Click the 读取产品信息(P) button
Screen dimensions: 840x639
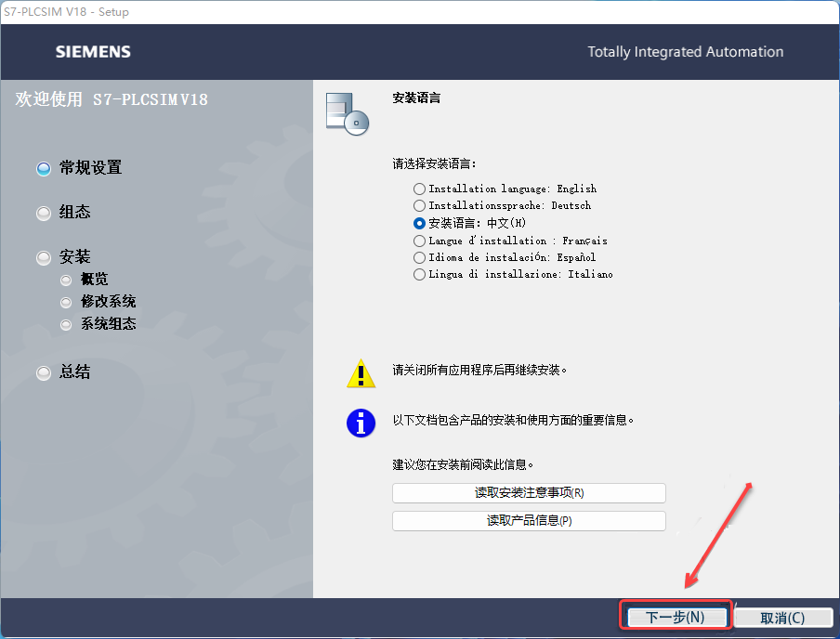pos(528,520)
